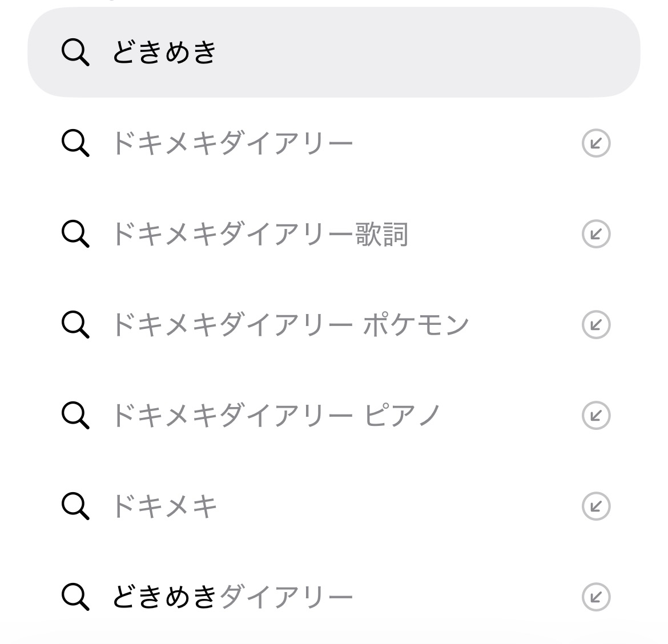This screenshot has height=644, width=668.
Task: Click the magnifier icon beside the first ドキメキダイアリー
Action: pyautogui.click(x=75, y=143)
